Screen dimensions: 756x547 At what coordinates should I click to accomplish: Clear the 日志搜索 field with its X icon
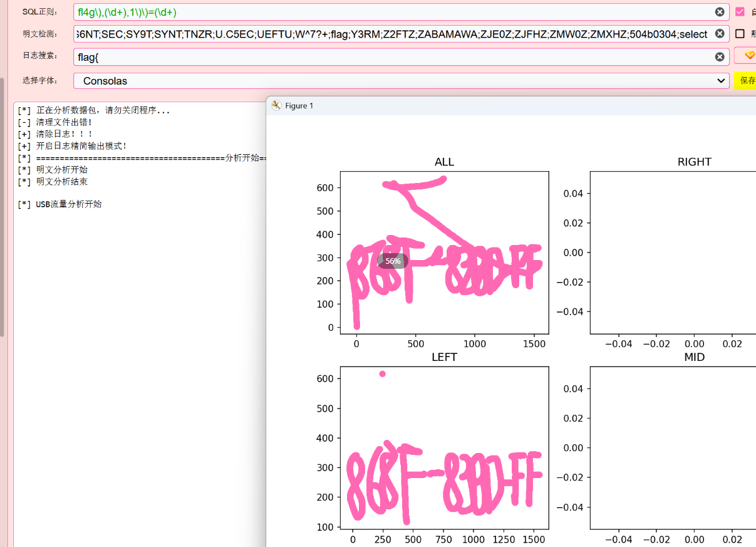click(x=720, y=57)
